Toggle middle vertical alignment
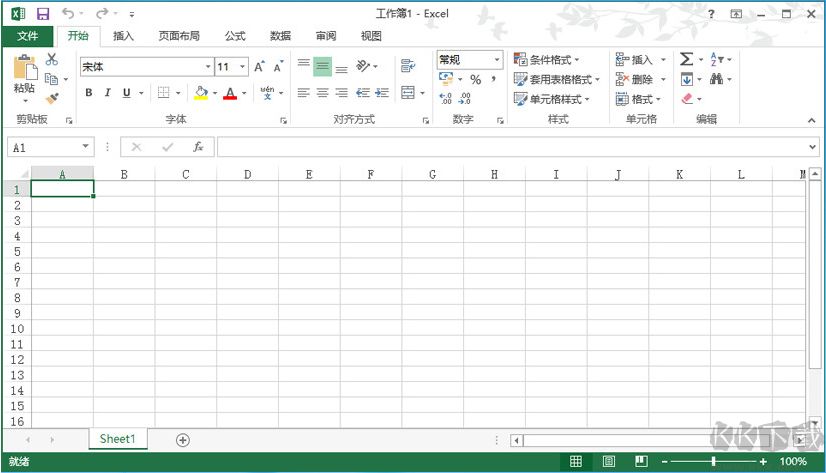826x473 pixels. click(x=322, y=66)
